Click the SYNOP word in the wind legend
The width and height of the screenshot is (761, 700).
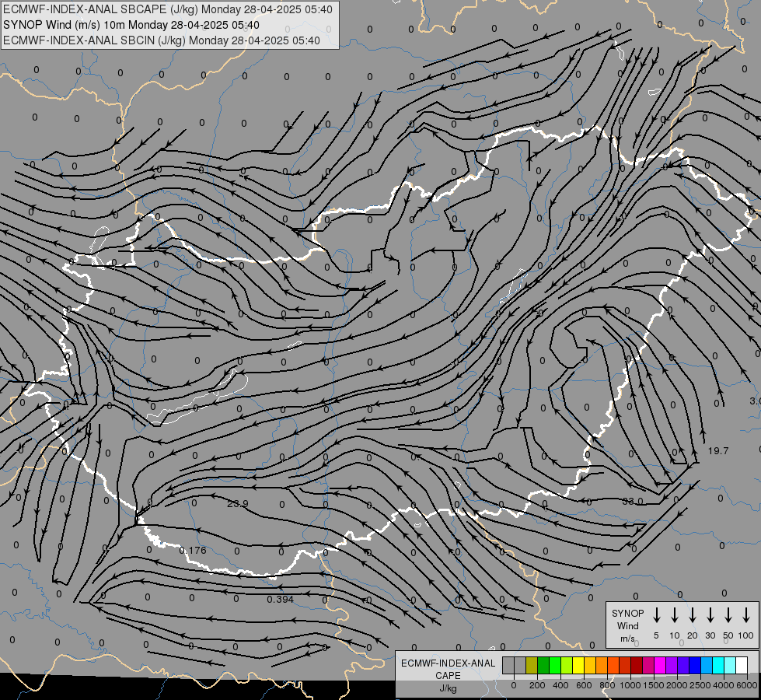[627, 614]
